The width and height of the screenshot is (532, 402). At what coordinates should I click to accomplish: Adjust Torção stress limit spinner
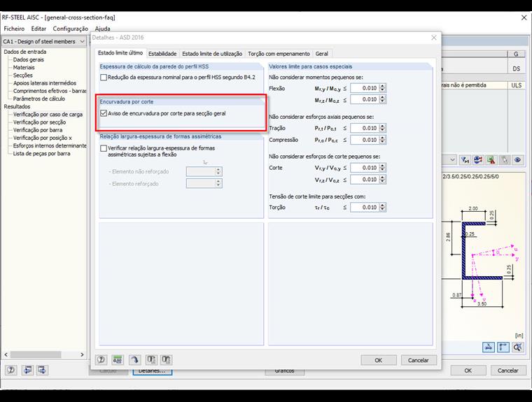point(382,207)
